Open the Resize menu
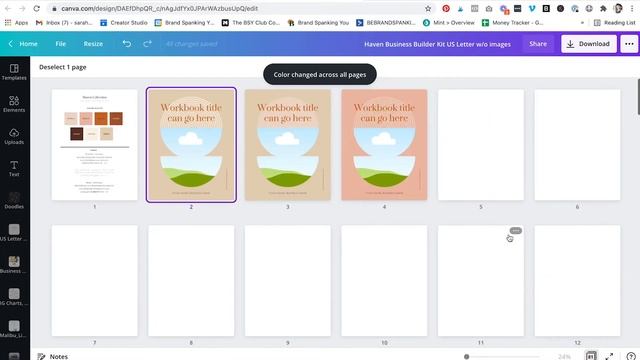640x360 pixels. 93,44
